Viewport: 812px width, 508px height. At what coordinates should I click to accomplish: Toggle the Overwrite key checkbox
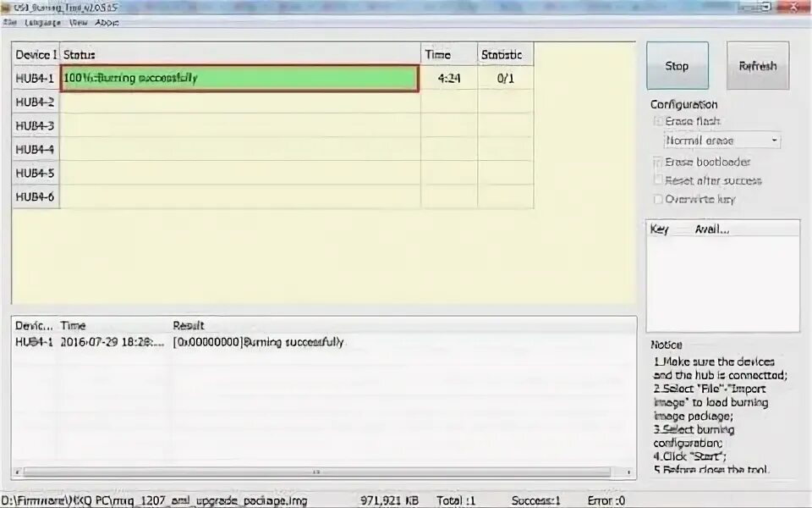pos(658,199)
